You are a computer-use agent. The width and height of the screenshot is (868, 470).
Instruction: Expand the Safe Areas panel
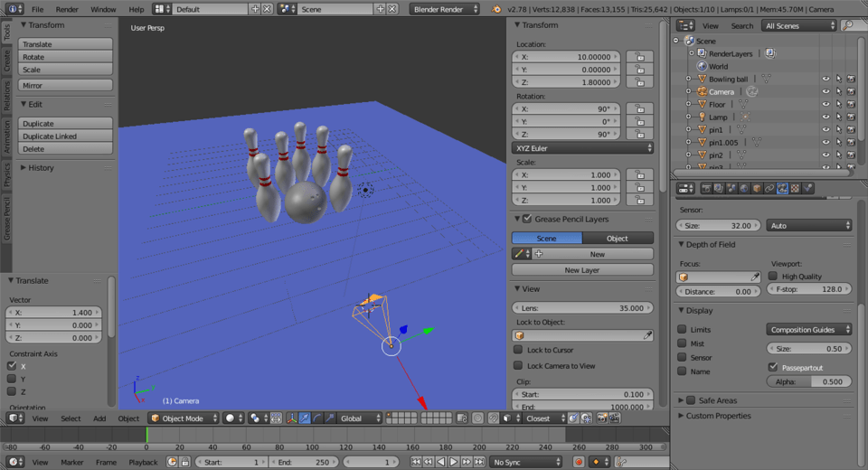[681, 400]
